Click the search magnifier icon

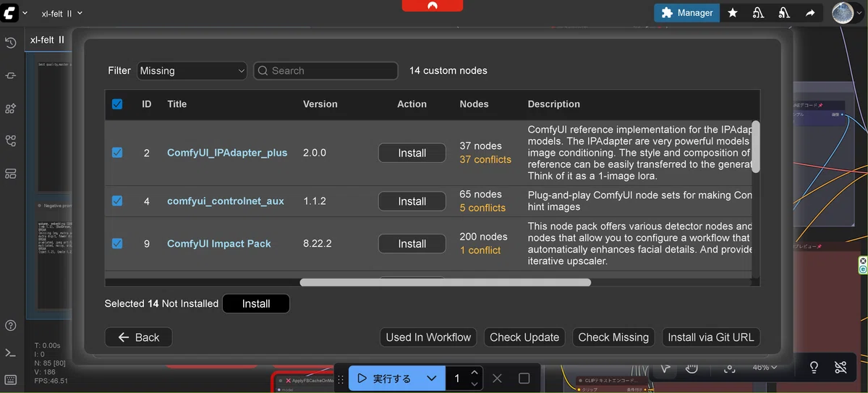(263, 71)
